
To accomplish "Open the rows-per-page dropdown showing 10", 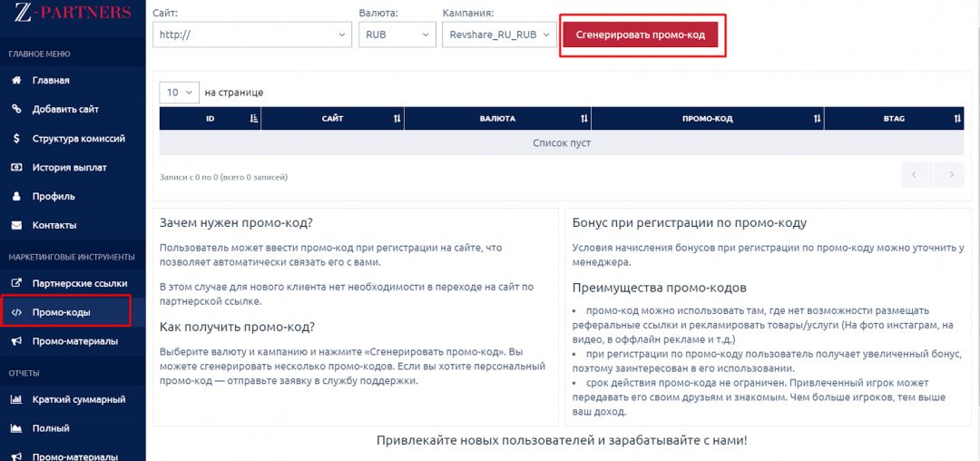I will 180,93.
